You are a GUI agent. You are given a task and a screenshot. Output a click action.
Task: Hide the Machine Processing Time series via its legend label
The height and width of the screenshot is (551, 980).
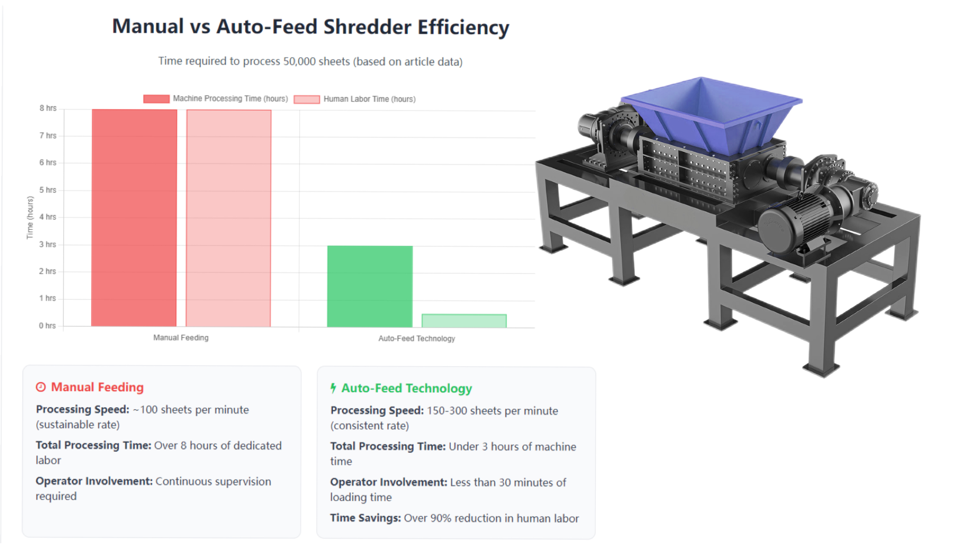(x=230, y=99)
